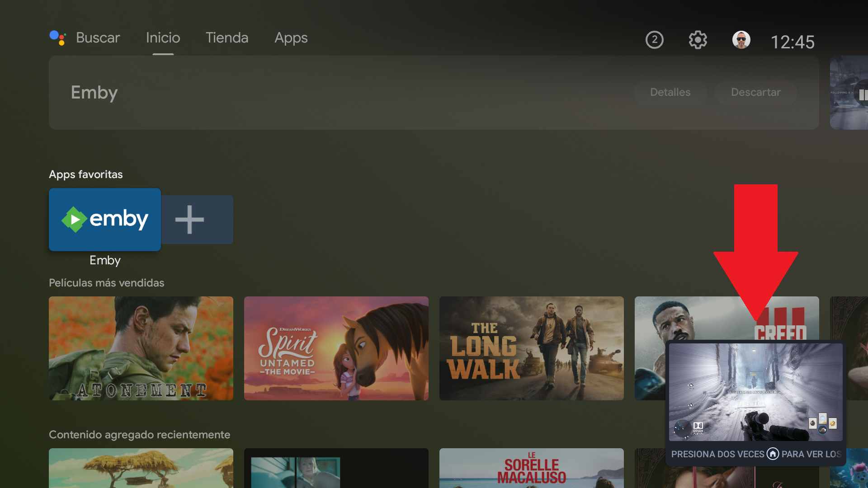Open Le Sorelle Macaluso thumbnail

[531, 468]
